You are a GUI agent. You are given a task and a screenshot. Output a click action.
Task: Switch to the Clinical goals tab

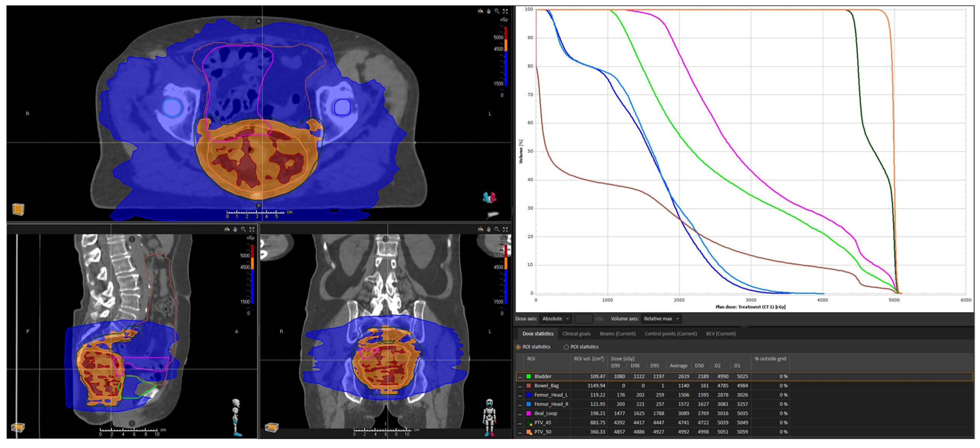(576, 334)
